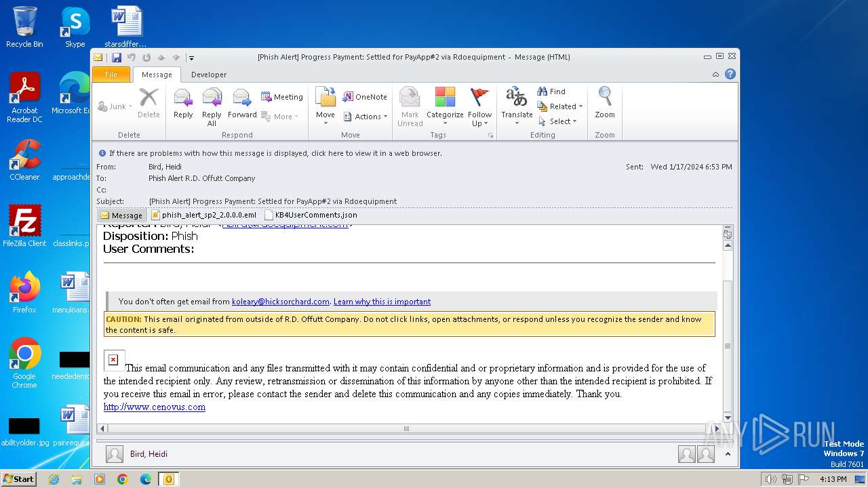Click Bird, Heidi contact in people pane
This screenshot has height=488, width=868.
149,454
